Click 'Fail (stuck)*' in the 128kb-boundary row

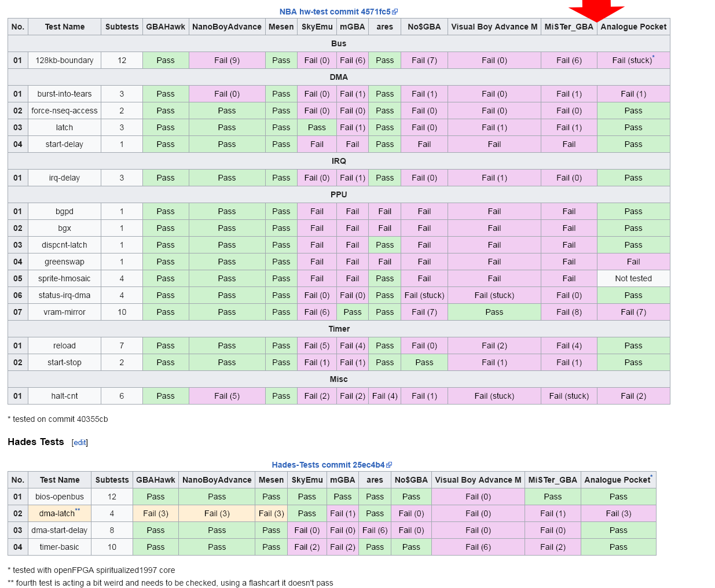tap(633, 60)
